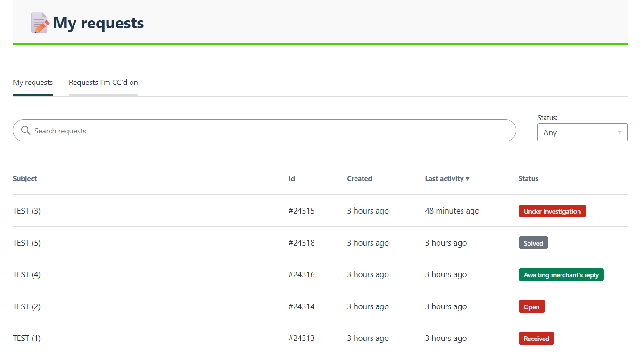
Task: Open the TEST (2) request
Action: 26,306
